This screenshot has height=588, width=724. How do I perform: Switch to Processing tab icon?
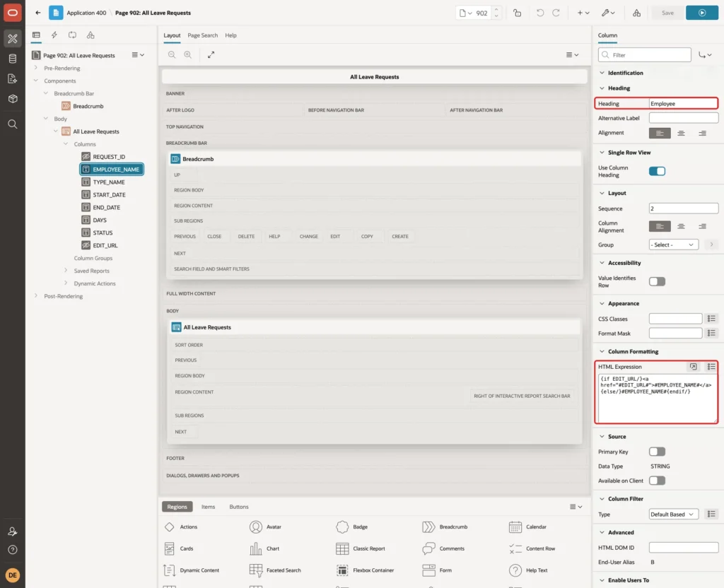72,35
